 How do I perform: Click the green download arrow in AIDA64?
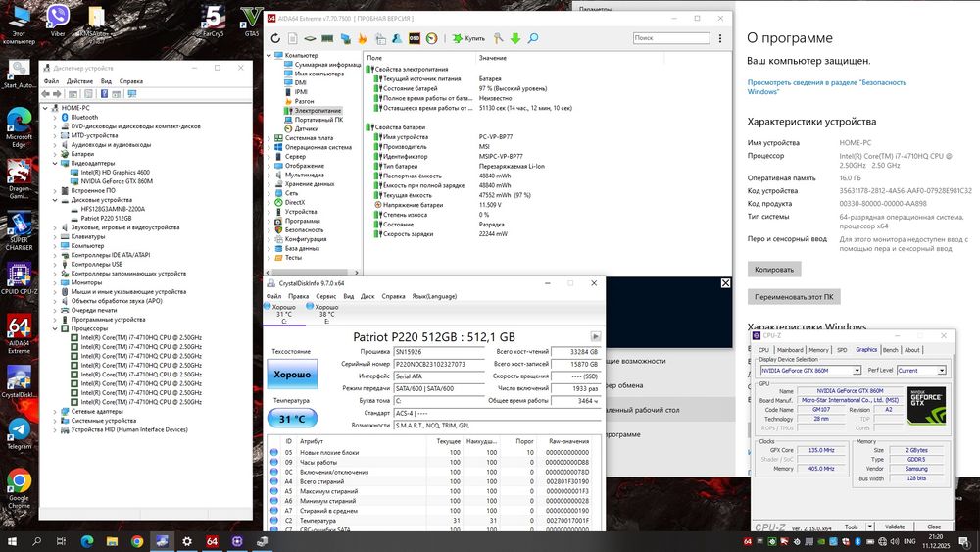point(514,38)
